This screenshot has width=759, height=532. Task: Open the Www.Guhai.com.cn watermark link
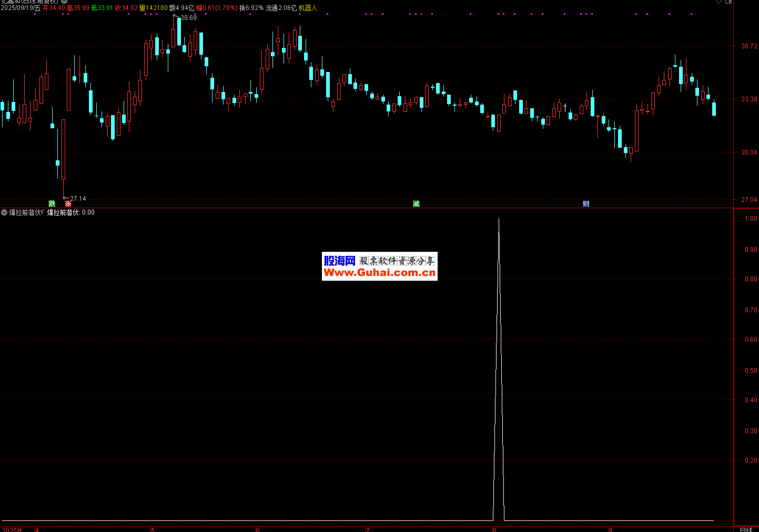pyautogui.click(x=379, y=272)
